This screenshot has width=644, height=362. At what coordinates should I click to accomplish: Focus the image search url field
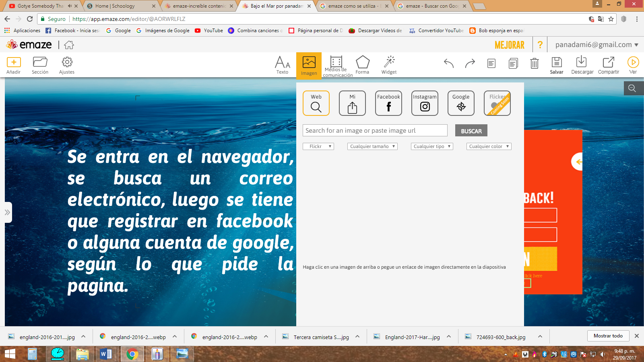click(375, 130)
